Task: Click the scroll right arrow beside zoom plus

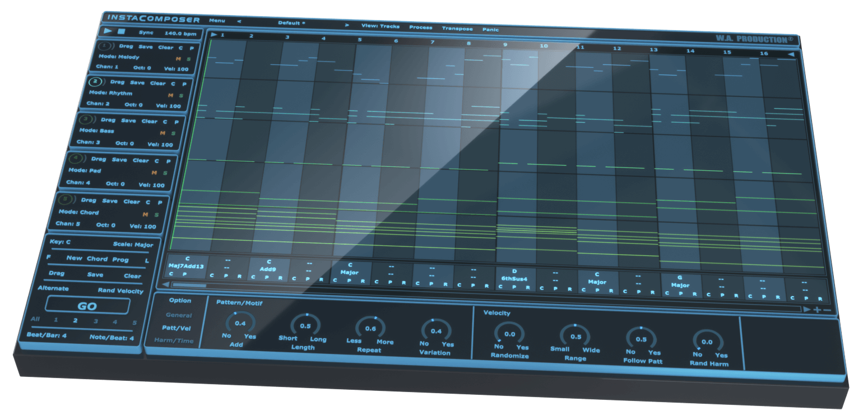Action: click(806, 309)
